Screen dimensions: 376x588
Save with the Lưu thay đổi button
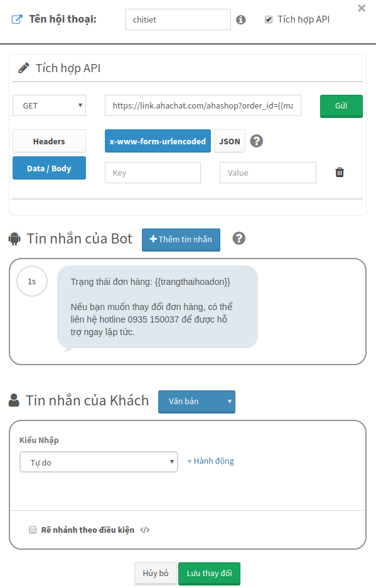[x=210, y=574]
